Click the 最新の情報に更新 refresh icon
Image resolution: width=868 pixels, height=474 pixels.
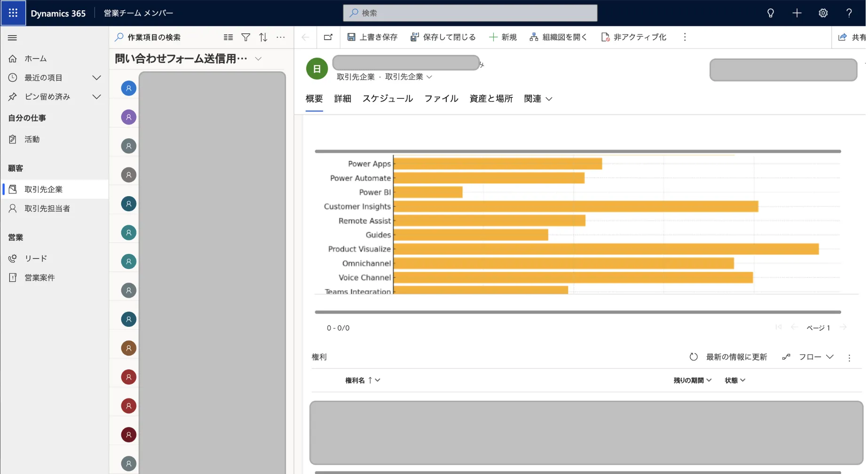(x=694, y=357)
